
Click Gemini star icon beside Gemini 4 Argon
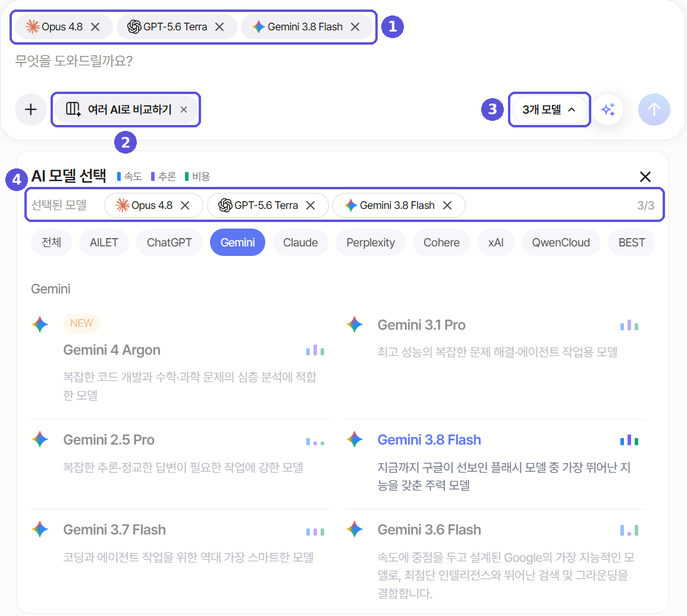click(x=40, y=324)
